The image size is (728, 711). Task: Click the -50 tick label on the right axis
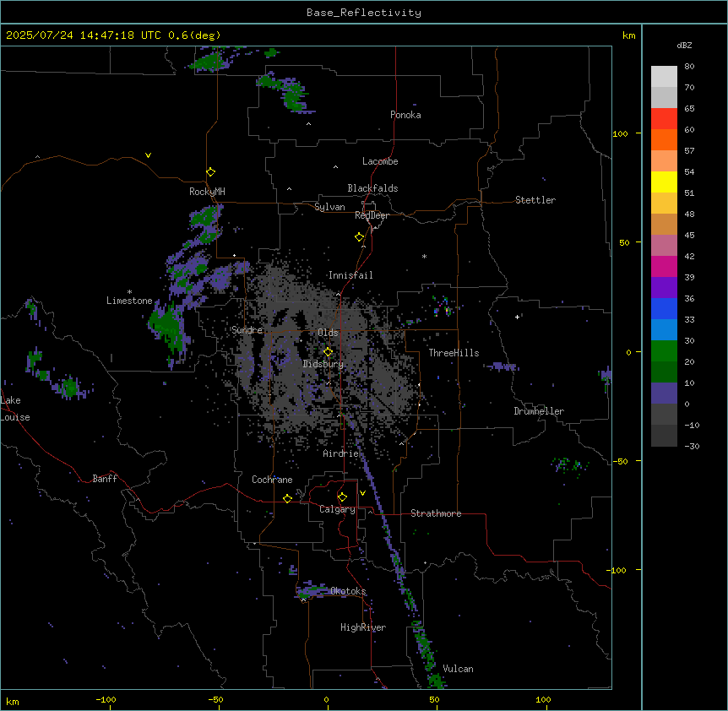click(x=620, y=461)
